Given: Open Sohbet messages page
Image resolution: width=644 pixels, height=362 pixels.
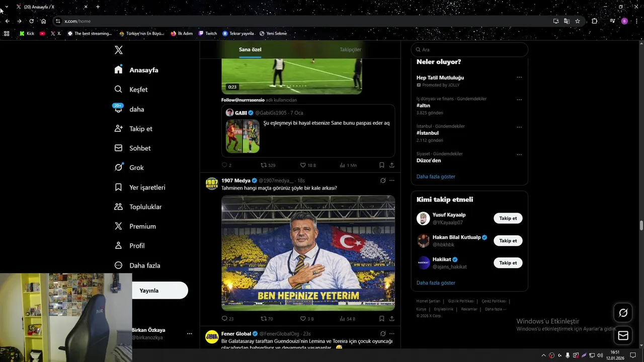Looking at the screenshot, I should tap(132, 148).
